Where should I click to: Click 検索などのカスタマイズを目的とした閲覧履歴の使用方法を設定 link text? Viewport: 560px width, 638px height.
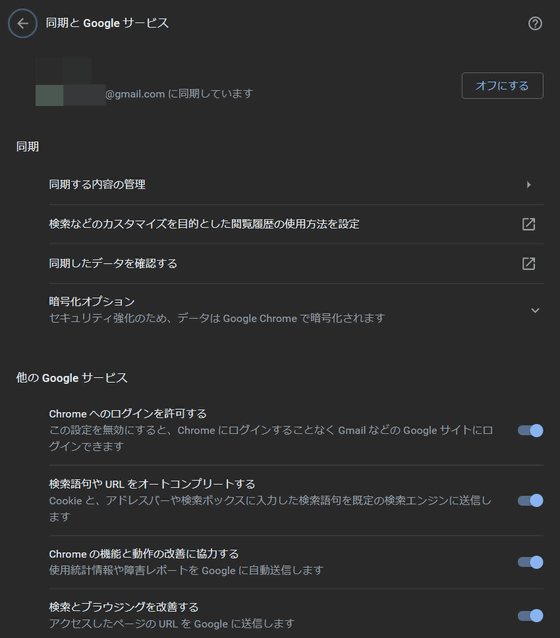(x=204, y=224)
